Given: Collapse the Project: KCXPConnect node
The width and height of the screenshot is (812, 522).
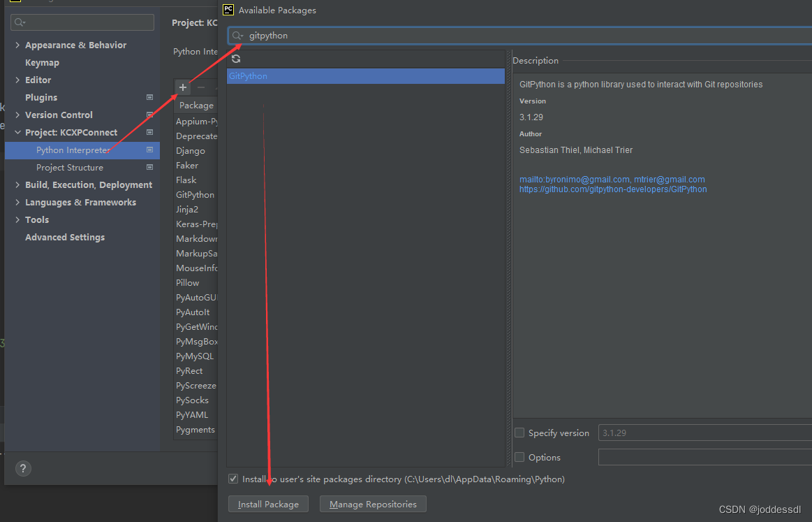Looking at the screenshot, I should [x=17, y=132].
